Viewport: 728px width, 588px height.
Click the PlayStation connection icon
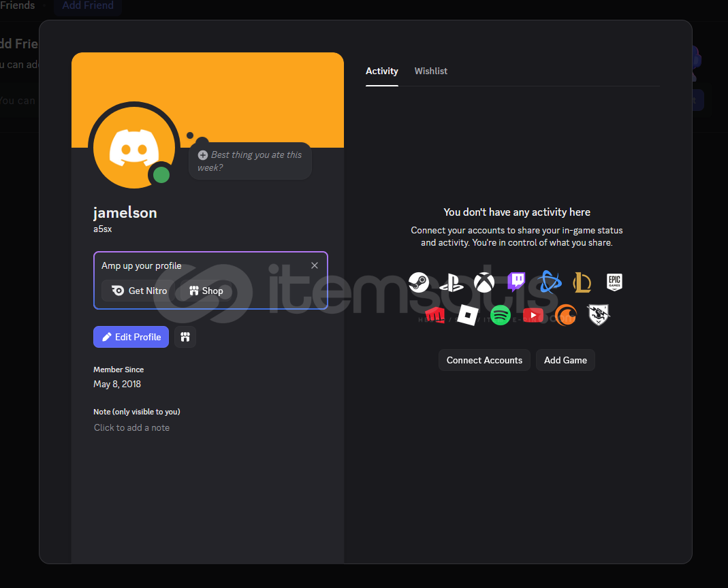point(452,282)
